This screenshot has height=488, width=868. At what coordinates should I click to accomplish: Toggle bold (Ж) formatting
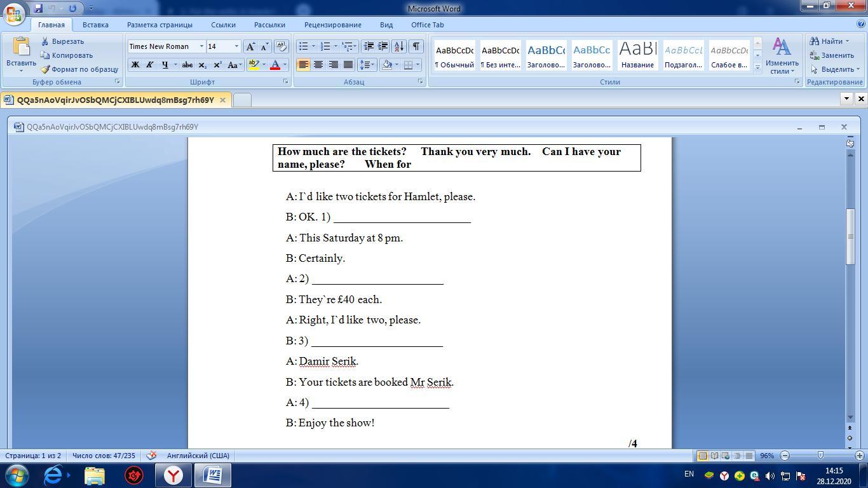[x=135, y=65]
